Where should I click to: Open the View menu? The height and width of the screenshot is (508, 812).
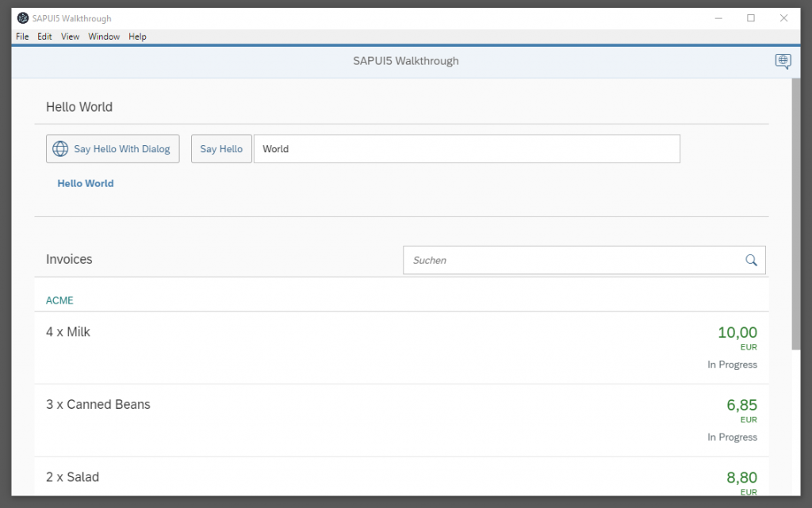coord(70,36)
